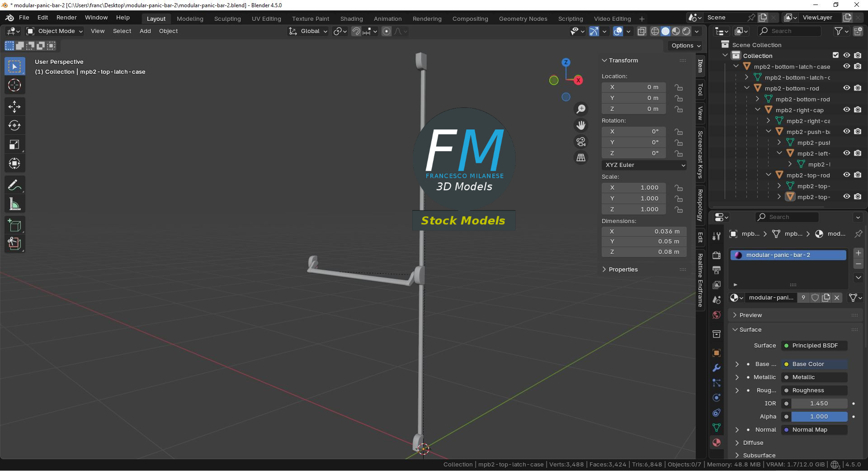Click the red X axis gizmo

[x=578, y=80]
